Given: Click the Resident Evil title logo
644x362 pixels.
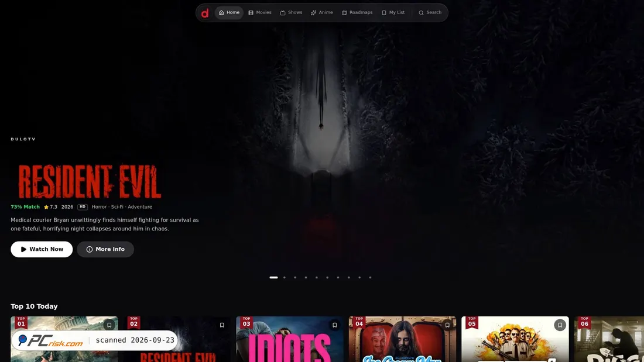Looking at the screenshot, I should click(89, 181).
